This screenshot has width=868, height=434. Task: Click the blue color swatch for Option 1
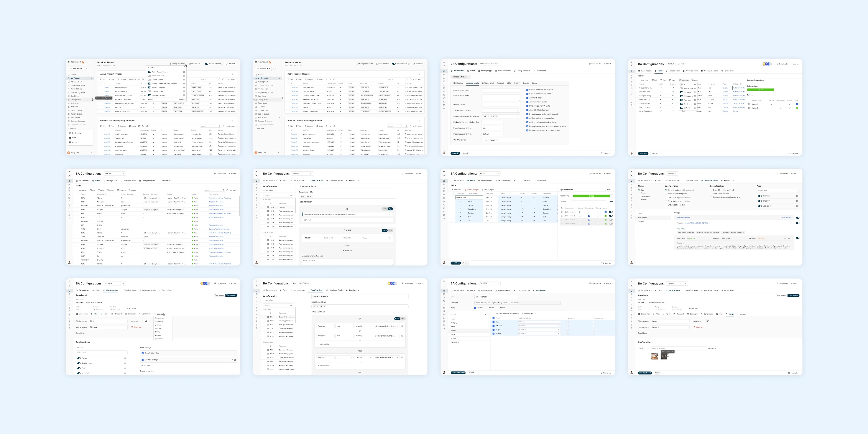tap(797, 104)
